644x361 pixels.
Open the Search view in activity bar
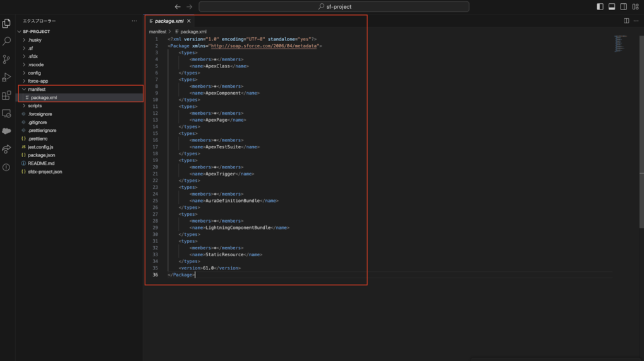[x=6, y=41]
